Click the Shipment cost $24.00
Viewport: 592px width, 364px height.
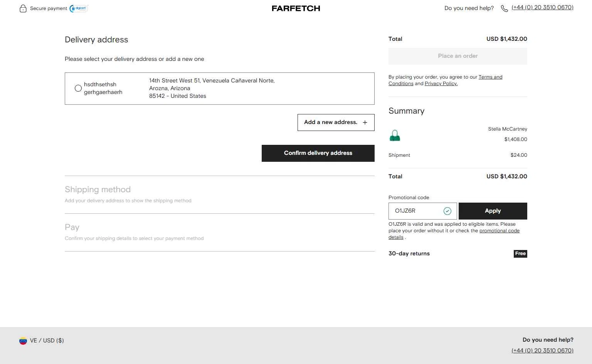[519, 155]
